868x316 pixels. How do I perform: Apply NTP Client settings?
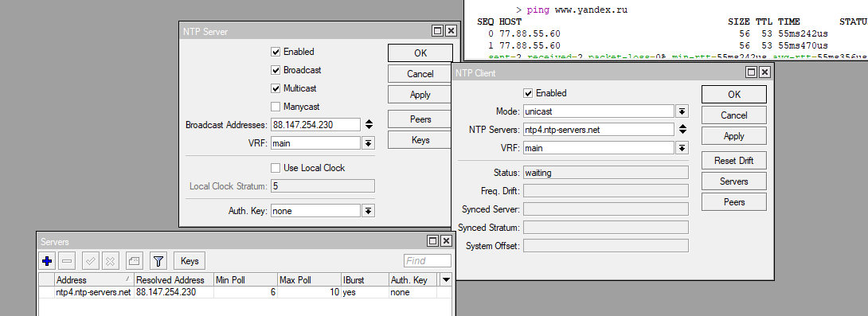[734, 136]
